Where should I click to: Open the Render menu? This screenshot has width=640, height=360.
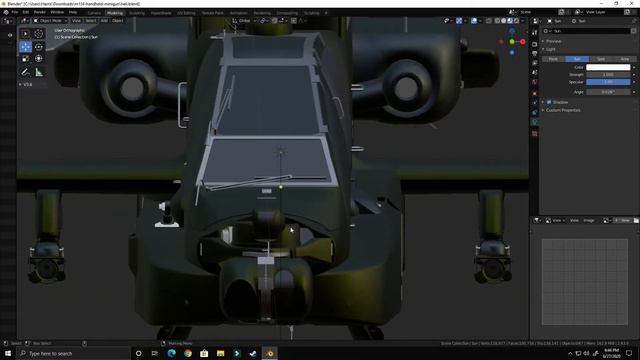(40, 13)
